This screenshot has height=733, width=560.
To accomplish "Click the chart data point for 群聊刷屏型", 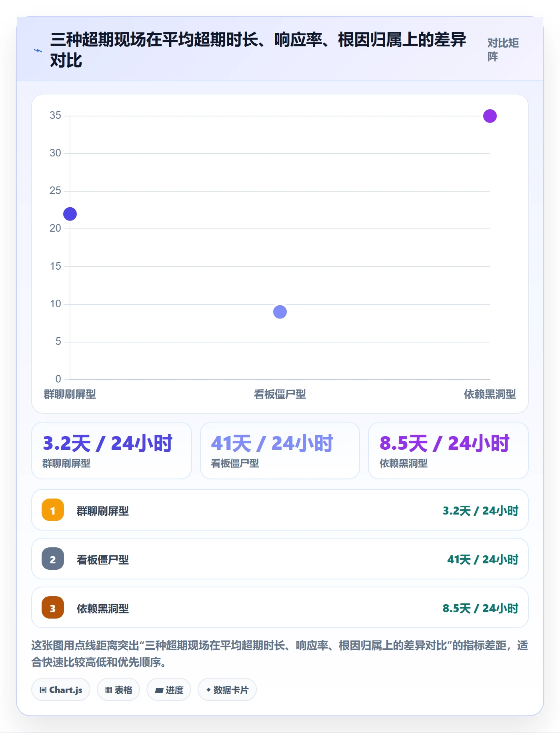I will click(x=70, y=214).
